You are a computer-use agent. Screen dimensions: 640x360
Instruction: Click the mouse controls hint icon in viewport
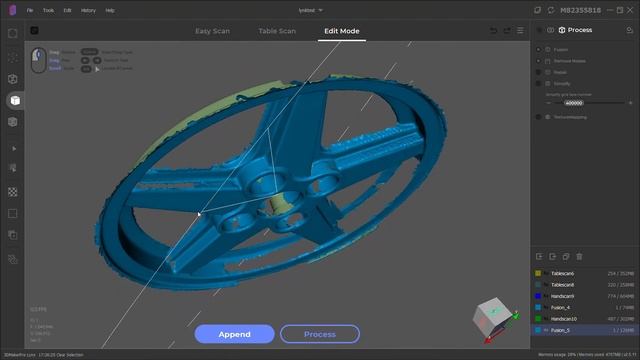tap(38, 60)
